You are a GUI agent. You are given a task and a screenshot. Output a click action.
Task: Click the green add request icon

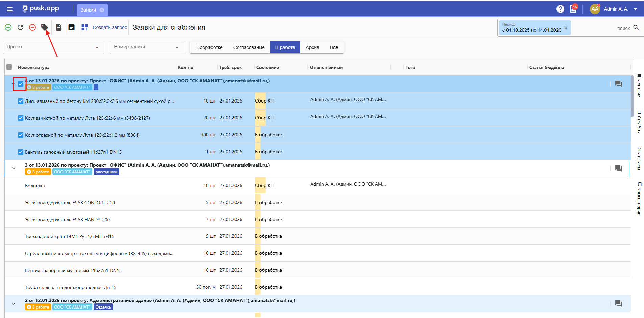tap(8, 27)
